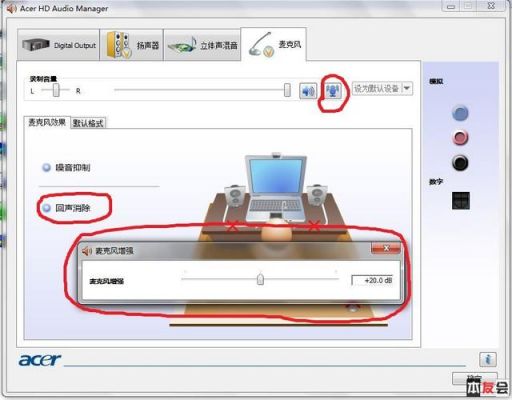This screenshot has height=400, width=512.
Task: Click the pink analog microphone jack
Action: [x=460, y=138]
